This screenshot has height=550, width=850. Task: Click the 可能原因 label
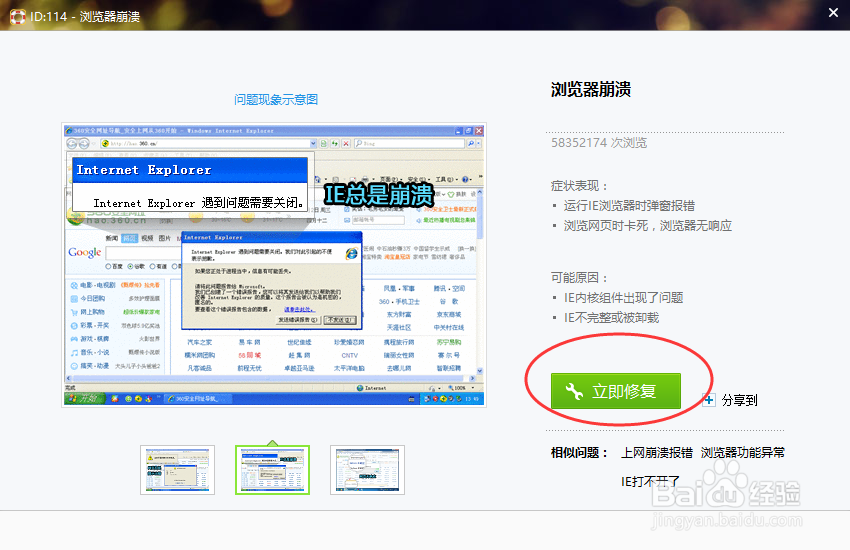(579, 278)
